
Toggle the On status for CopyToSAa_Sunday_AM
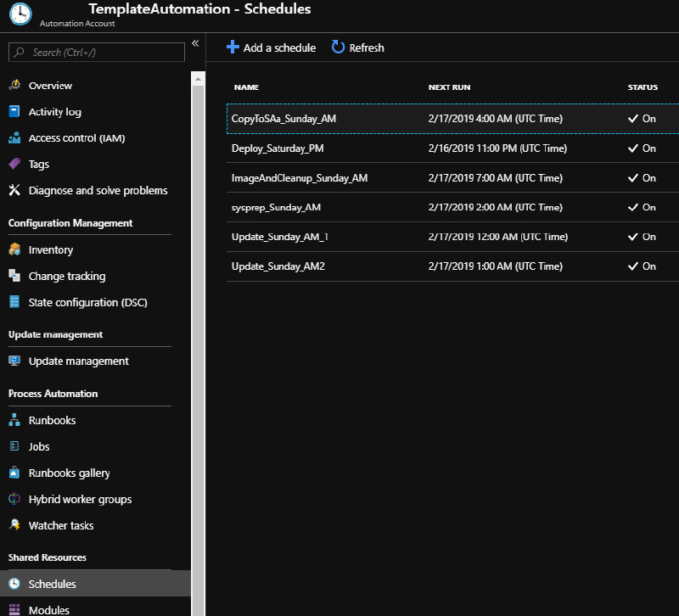[x=643, y=119]
